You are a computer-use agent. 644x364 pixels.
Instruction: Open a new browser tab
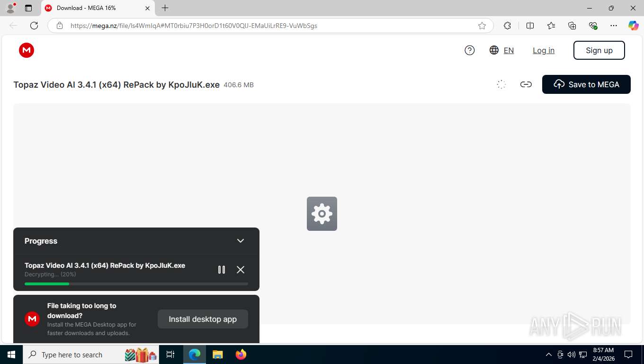point(165,8)
